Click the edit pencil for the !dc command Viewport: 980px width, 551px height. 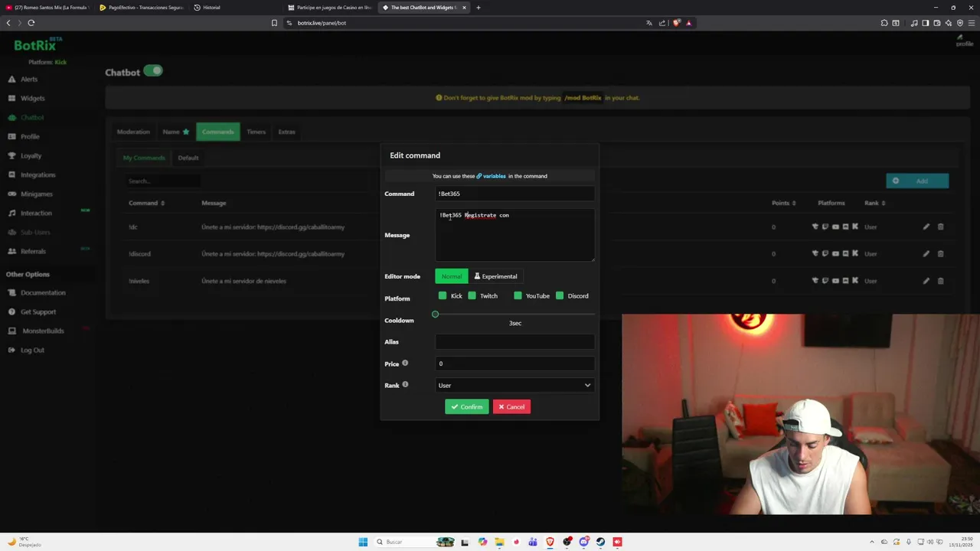pyautogui.click(x=926, y=227)
